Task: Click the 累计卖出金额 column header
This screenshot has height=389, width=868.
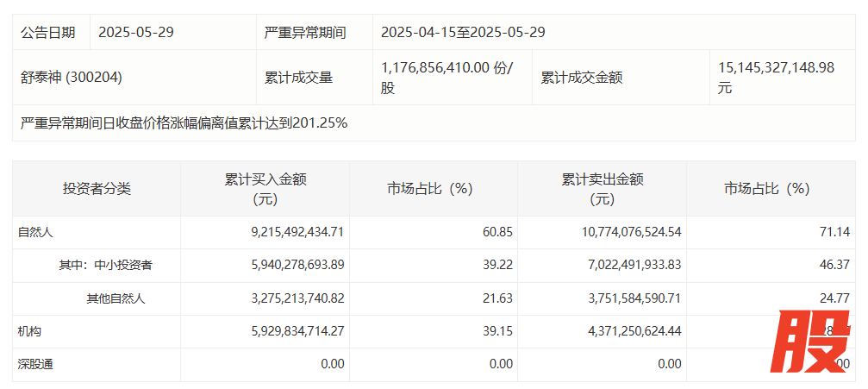Action: [x=603, y=189]
